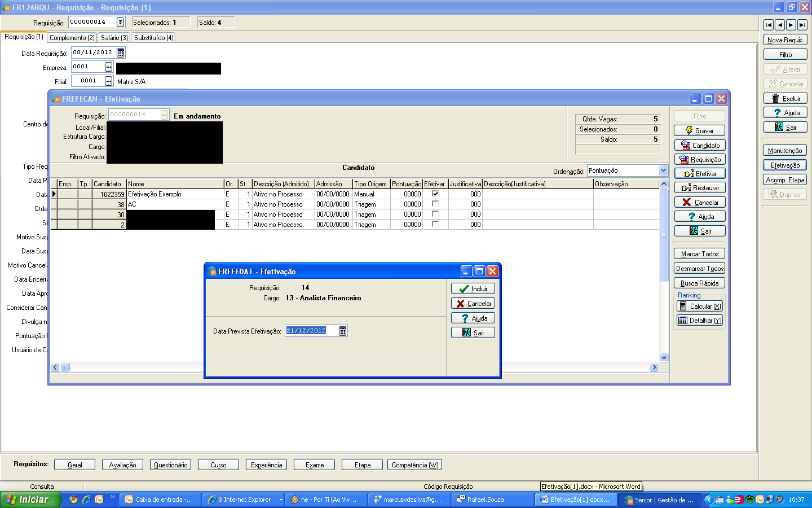Click Windows Iniciar start button

[x=30, y=500]
